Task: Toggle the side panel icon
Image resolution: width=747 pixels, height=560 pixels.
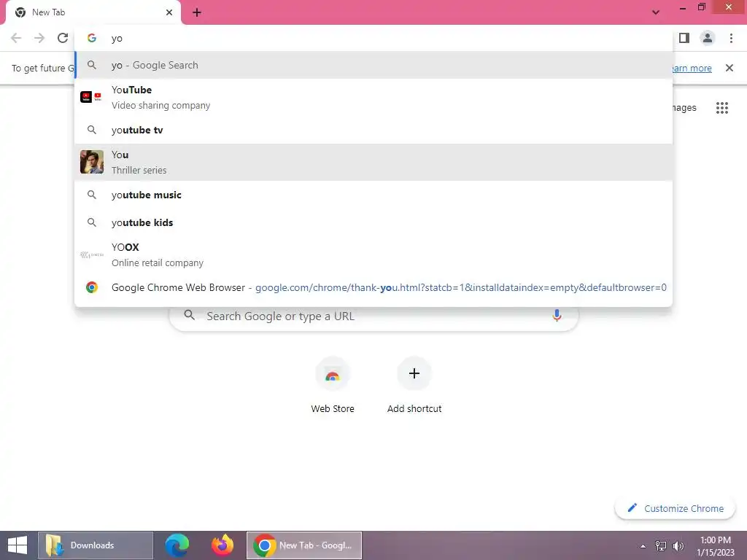Action: point(684,38)
